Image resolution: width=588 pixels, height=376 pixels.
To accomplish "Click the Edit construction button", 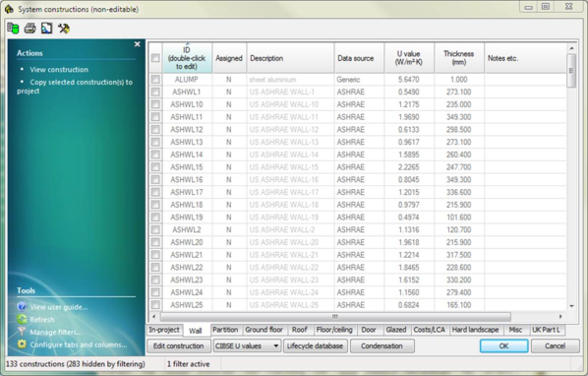I will (178, 346).
